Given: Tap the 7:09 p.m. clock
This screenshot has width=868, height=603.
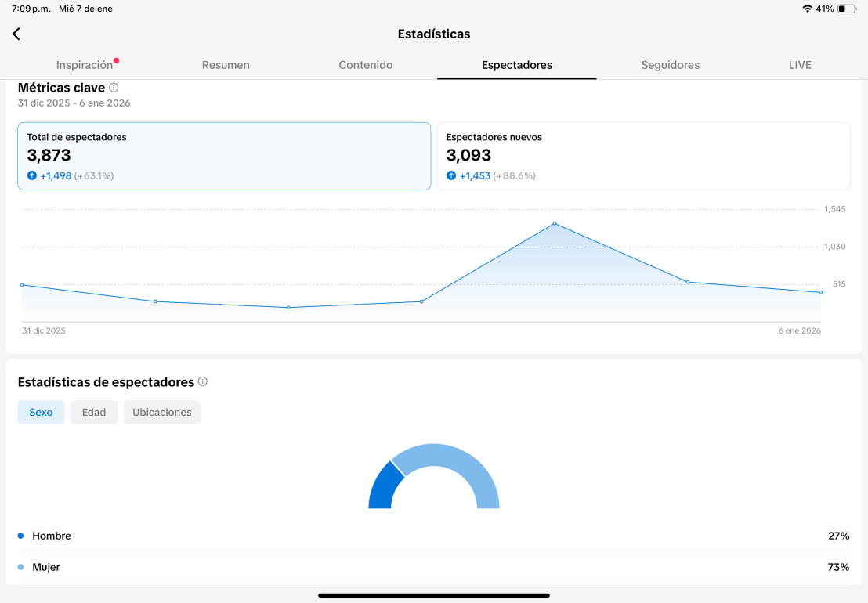Looking at the screenshot, I should [31, 9].
